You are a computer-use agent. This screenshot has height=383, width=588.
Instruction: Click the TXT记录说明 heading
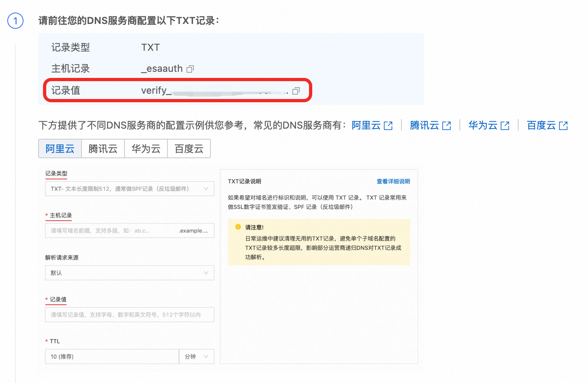245,181
